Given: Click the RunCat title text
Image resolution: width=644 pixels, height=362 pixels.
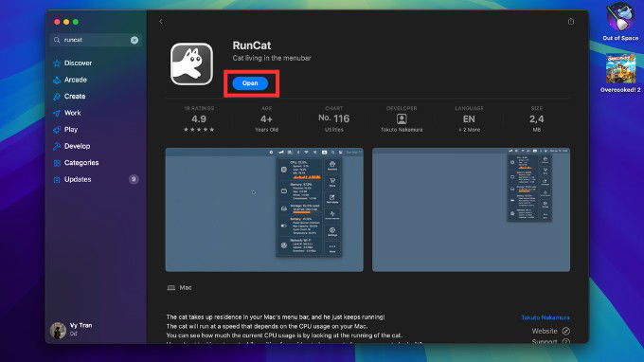Looking at the screenshot, I should coord(252,45).
